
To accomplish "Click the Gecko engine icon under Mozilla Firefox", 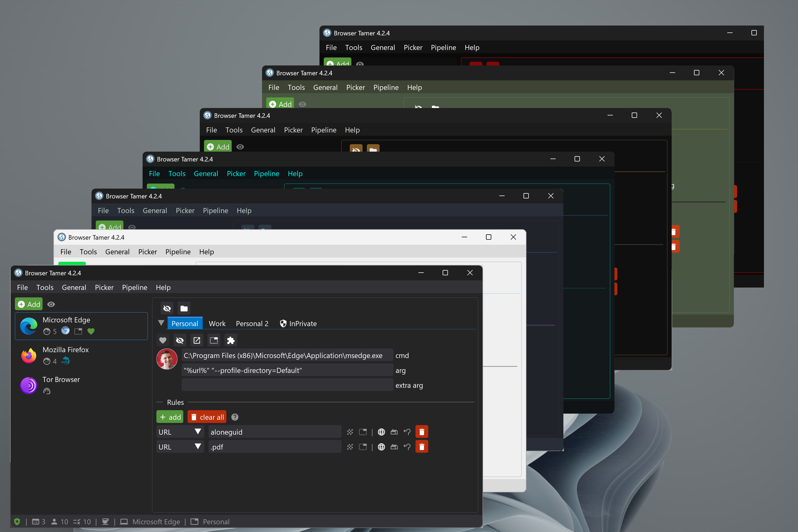I will point(65,361).
